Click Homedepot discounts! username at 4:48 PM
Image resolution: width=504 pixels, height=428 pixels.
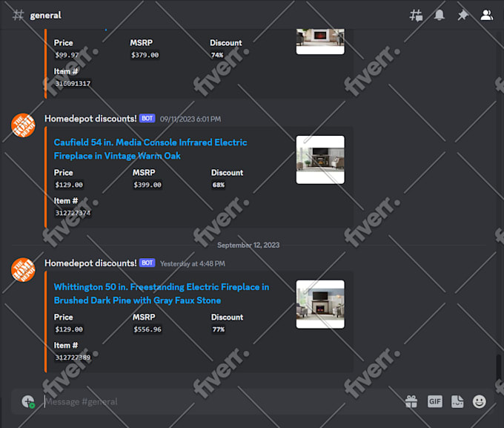tap(90, 263)
